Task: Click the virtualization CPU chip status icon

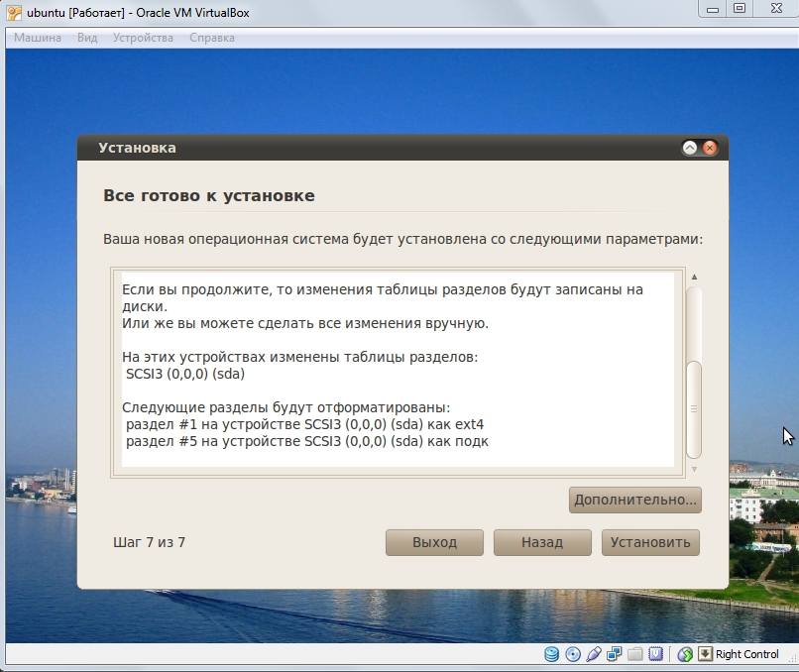Action: (655, 654)
